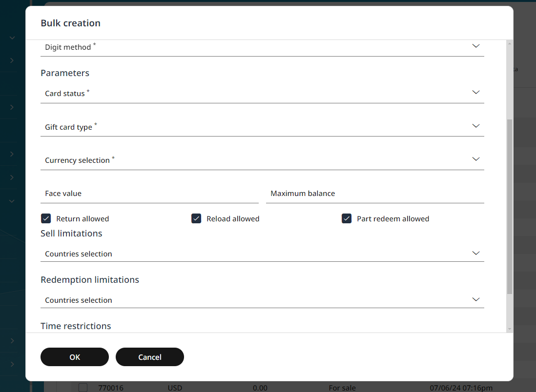Expand Redemption limitations Countries selection dropdown
This screenshot has height=392, width=536.
(262, 300)
